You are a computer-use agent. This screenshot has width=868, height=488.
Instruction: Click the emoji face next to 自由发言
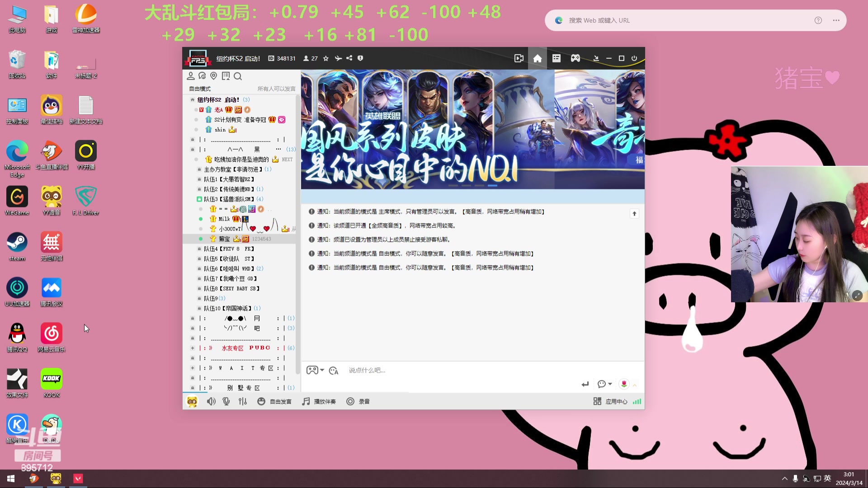click(x=261, y=401)
